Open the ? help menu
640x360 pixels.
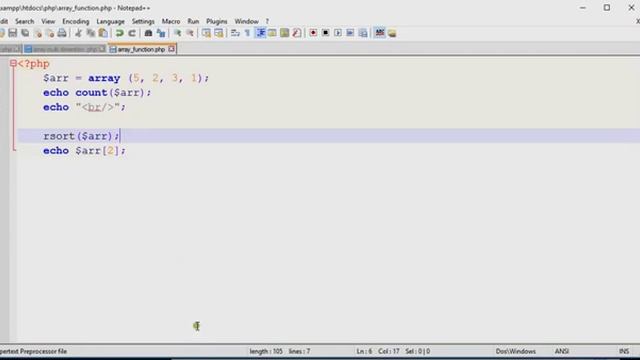(267, 21)
